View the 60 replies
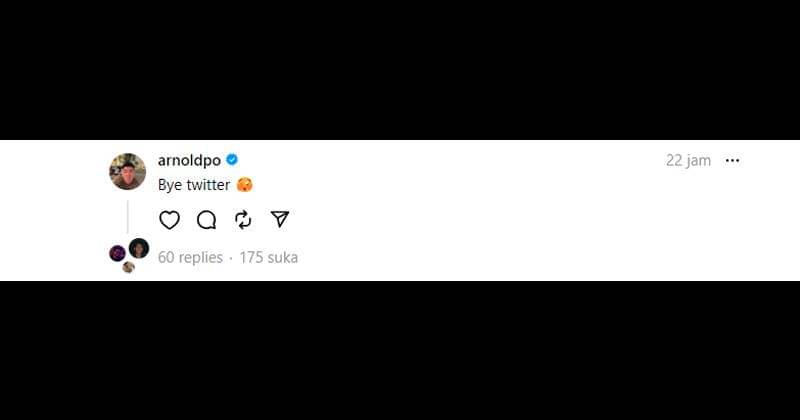Viewport: 800px width, 420px height. 190,257
